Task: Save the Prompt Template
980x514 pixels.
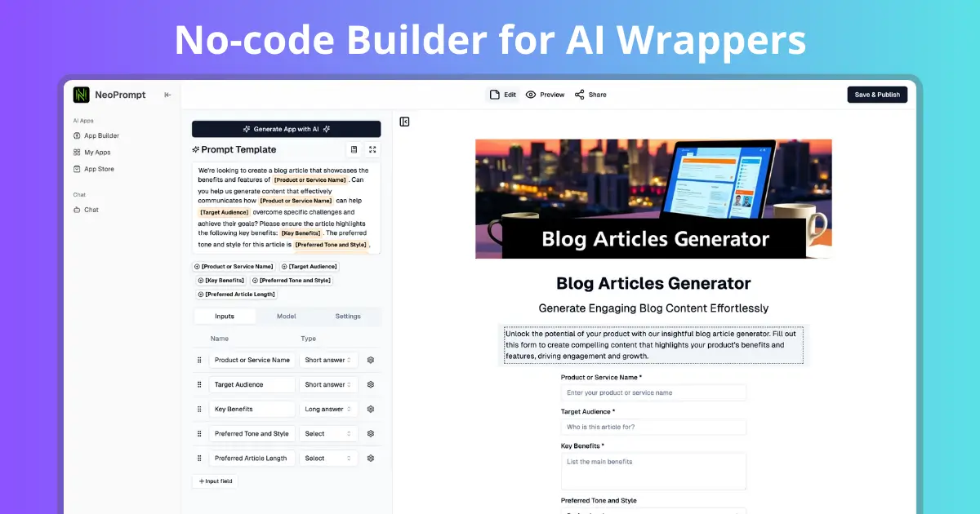Action: (x=355, y=149)
